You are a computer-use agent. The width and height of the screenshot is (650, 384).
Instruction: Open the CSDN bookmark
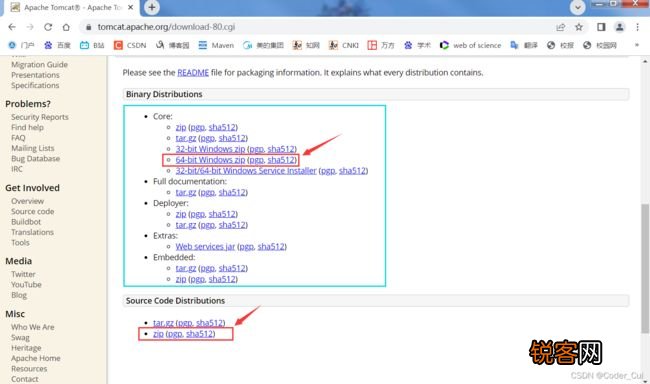[x=130, y=45]
